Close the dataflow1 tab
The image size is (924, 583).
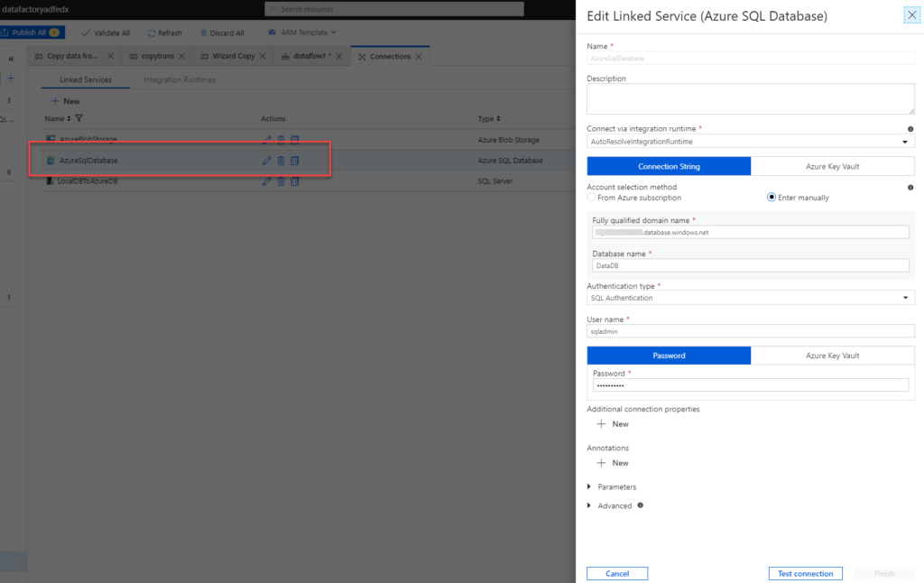pyautogui.click(x=339, y=56)
